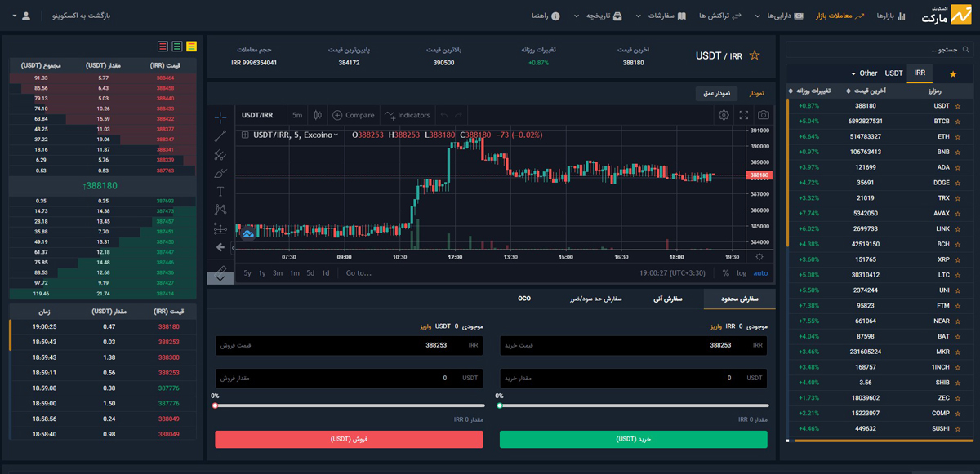The image size is (980, 474).
Task: Open time axis settings gear
Action: 759,256
